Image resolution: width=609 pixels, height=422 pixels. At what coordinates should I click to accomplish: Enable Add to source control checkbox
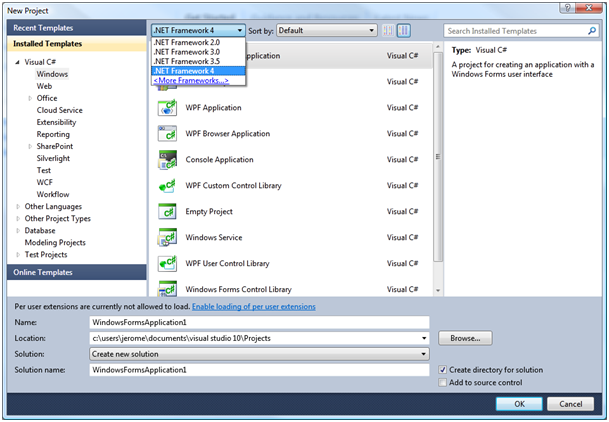(x=443, y=383)
